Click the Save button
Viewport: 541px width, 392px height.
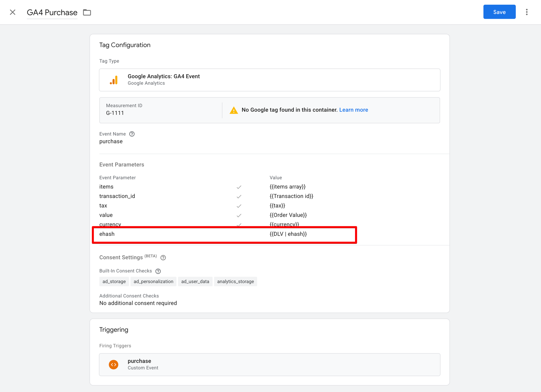point(499,12)
